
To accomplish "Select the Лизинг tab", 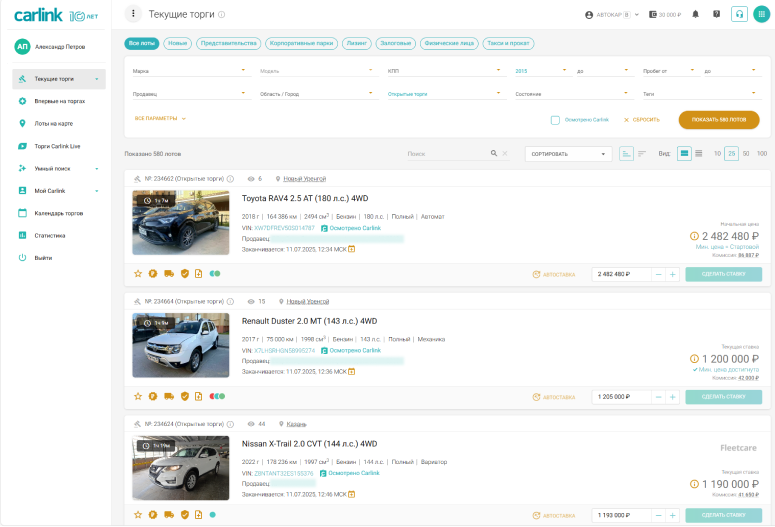I will 356,44.
